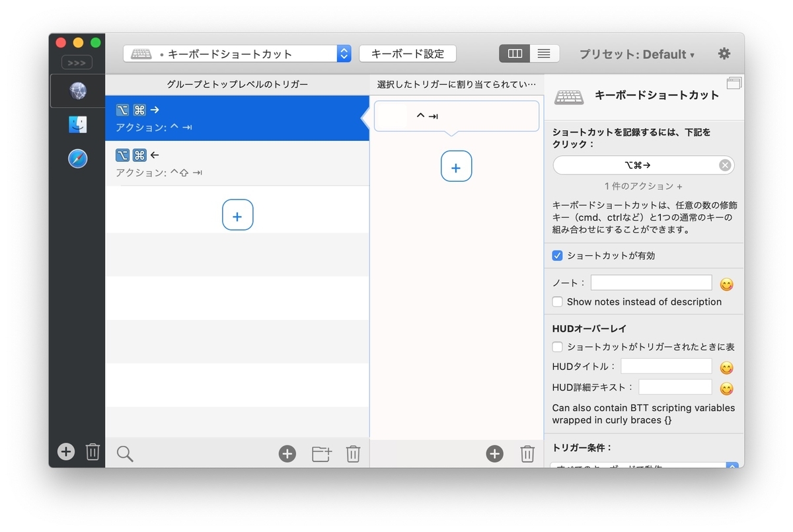Image resolution: width=793 pixels, height=532 pixels.
Task: Open the trigger type dropdown キーボードショートカット
Action: click(x=237, y=54)
